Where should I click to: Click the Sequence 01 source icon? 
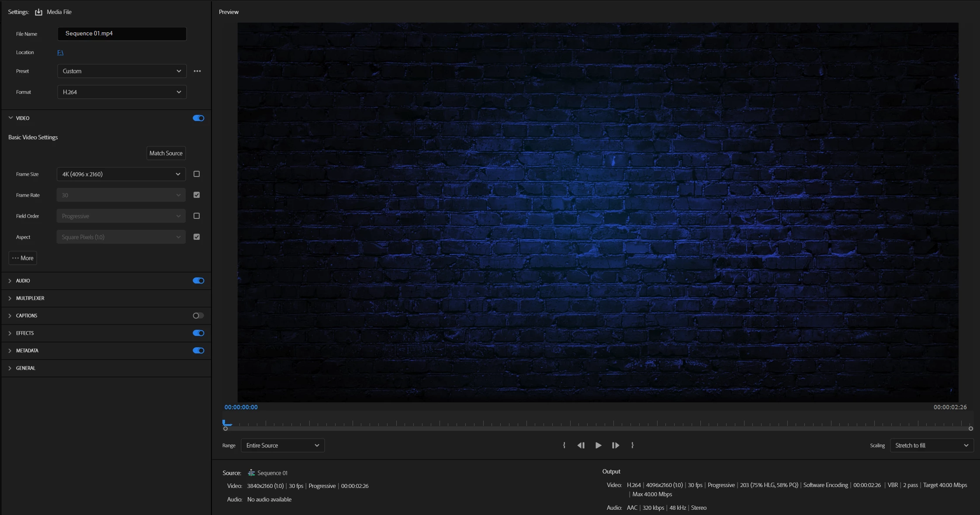(251, 473)
